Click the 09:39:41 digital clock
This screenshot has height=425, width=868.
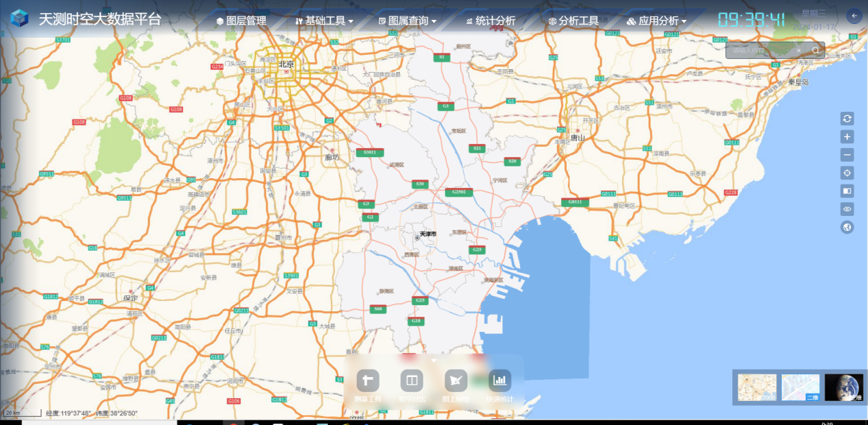(x=752, y=19)
